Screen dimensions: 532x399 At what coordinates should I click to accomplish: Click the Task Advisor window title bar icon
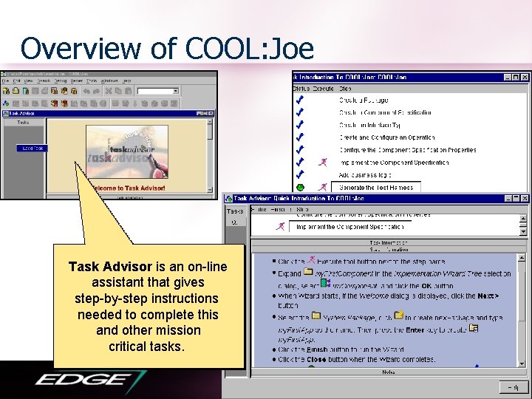click(x=5, y=113)
